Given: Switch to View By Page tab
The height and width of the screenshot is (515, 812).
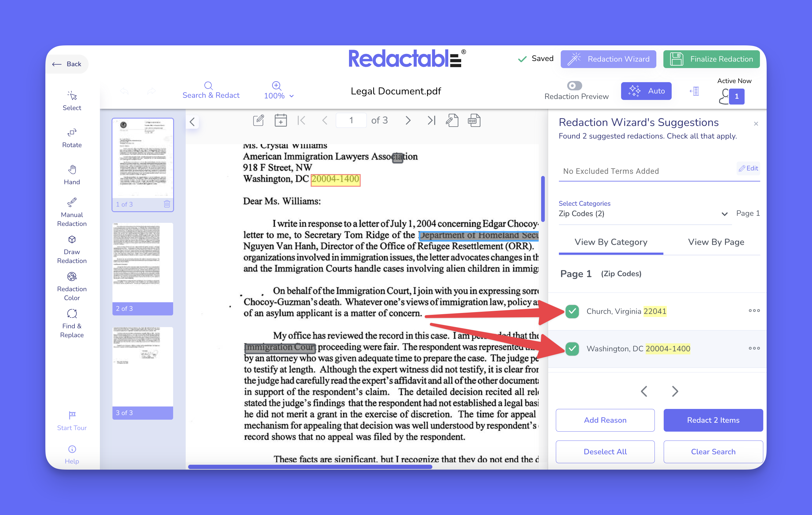Looking at the screenshot, I should point(715,242).
